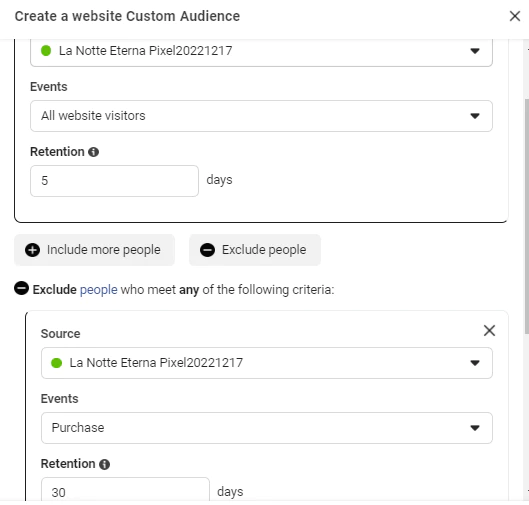This screenshot has width=529, height=505.
Task: Click the 5 days retention input field
Action: coord(114,181)
